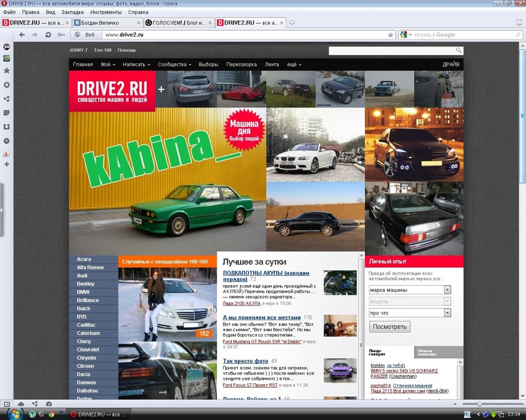This screenshot has width=526, height=420.
Task: Open a new tab with the plus button
Action: [x=292, y=22]
